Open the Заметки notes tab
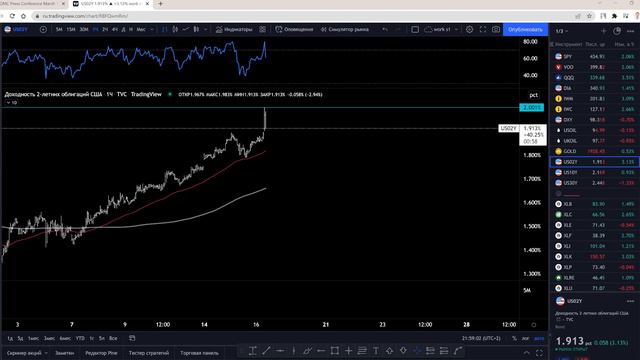The image size is (640, 360). (64, 353)
